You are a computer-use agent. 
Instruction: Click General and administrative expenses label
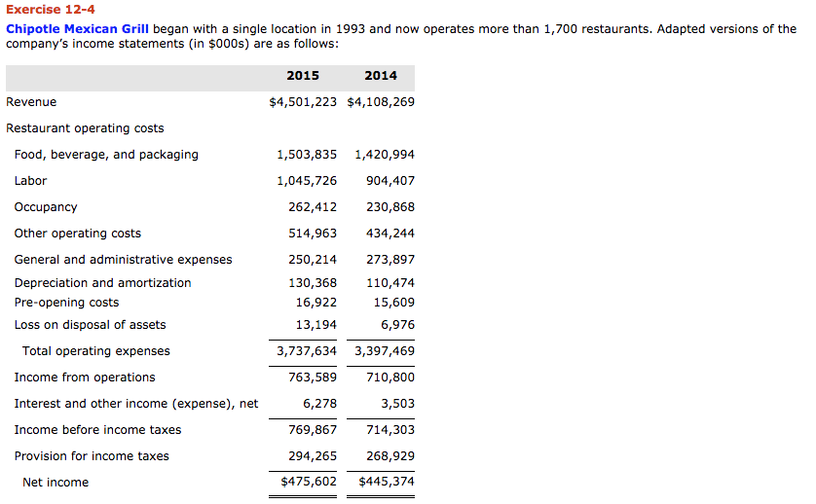(124, 260)
